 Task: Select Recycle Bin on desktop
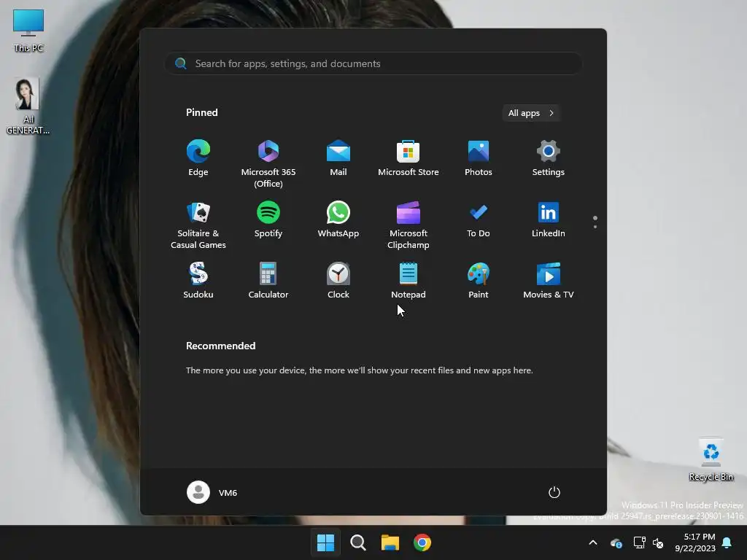pyautogui.click(x=711, y=460)
